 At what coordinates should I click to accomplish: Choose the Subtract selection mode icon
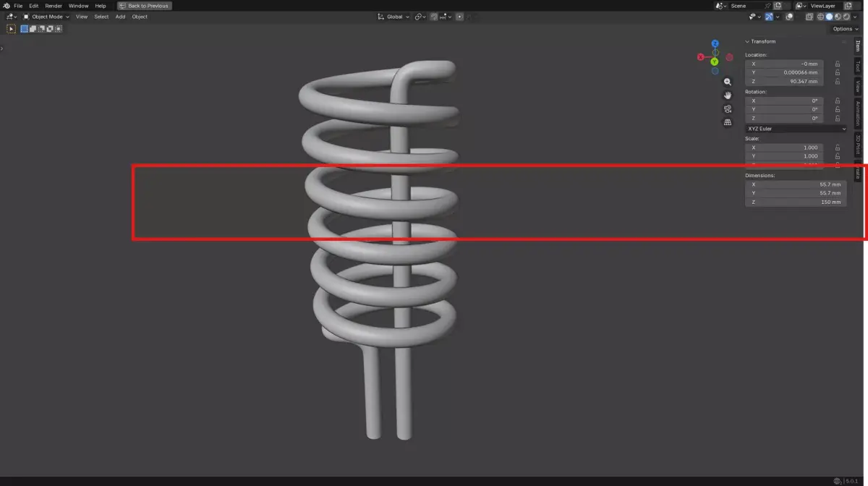click(x=41, y=29)
